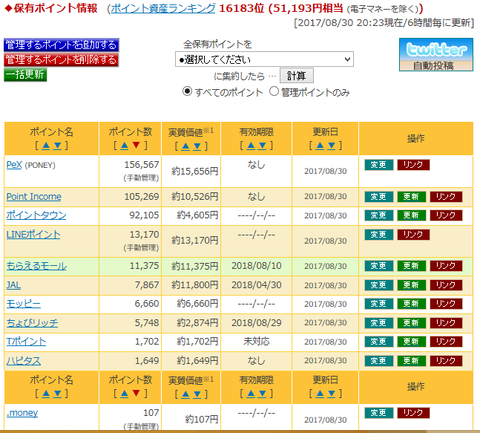The height and width of the screenshot is (433, 480).
Task: Open ポイント資産ランキング link
Action: point(163,8)
